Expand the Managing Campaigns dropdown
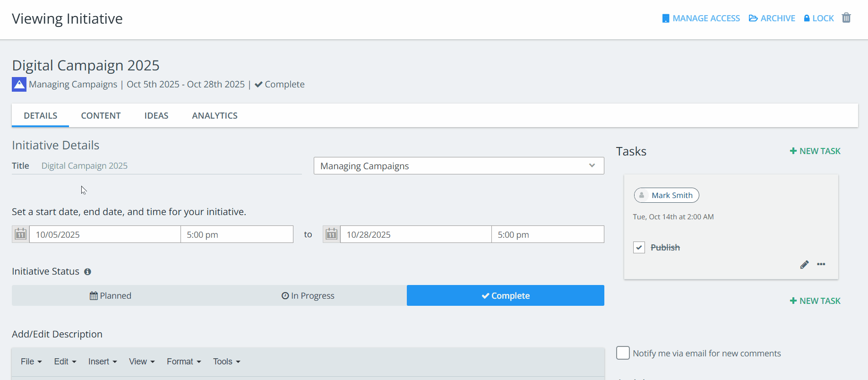 coord(458,166)
